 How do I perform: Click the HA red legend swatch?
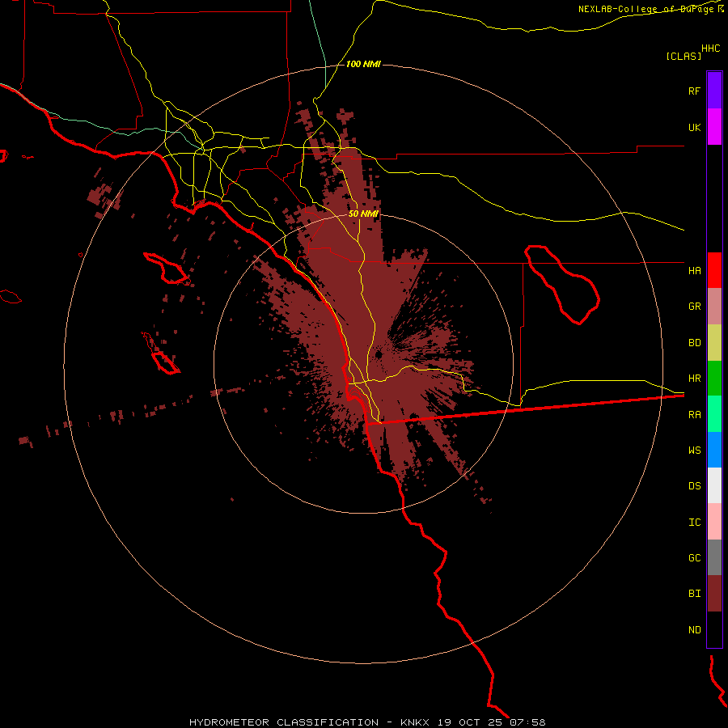714,270
